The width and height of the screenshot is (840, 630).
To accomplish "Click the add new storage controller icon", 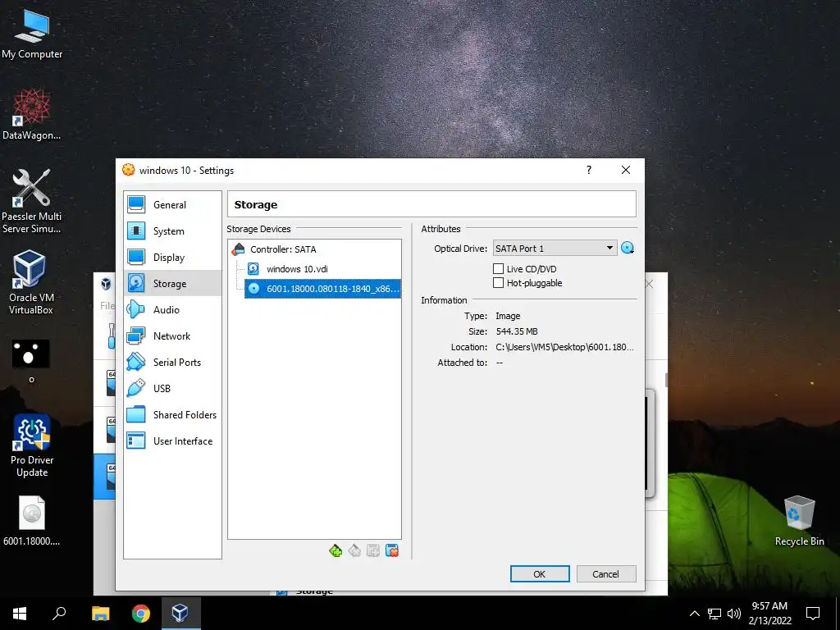I will (x=336, y=550).
